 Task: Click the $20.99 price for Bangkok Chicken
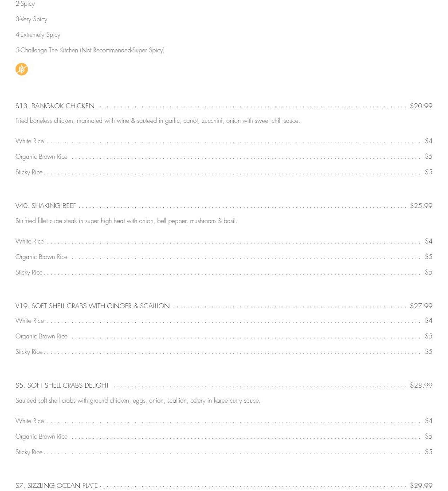click(421, 106)
